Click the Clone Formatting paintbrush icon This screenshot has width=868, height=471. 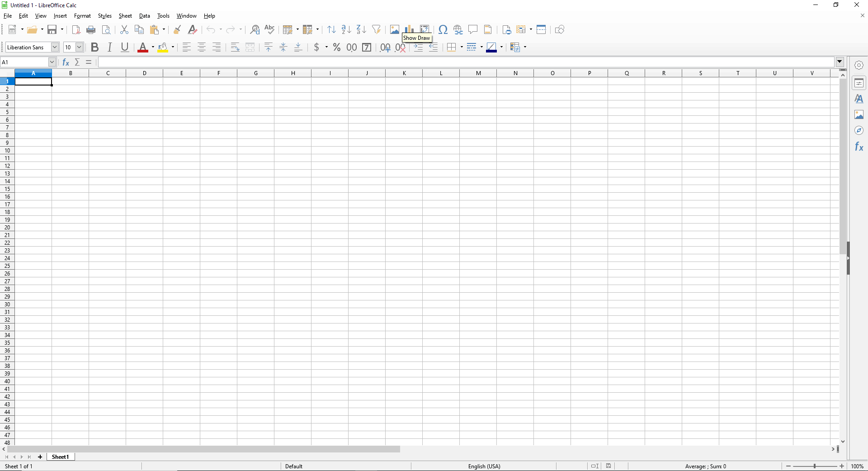tap(177, 30)
